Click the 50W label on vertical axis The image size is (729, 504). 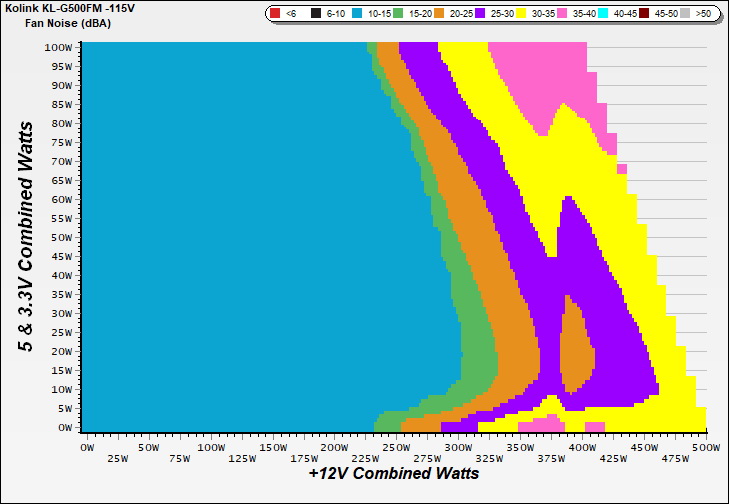point(61,237)
